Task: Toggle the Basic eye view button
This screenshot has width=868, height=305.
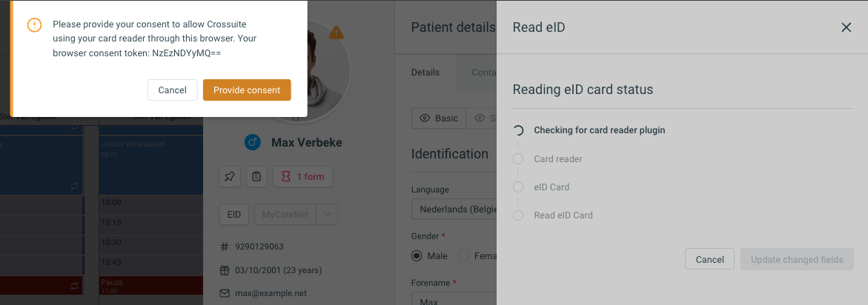Action: tap(439, 118)
